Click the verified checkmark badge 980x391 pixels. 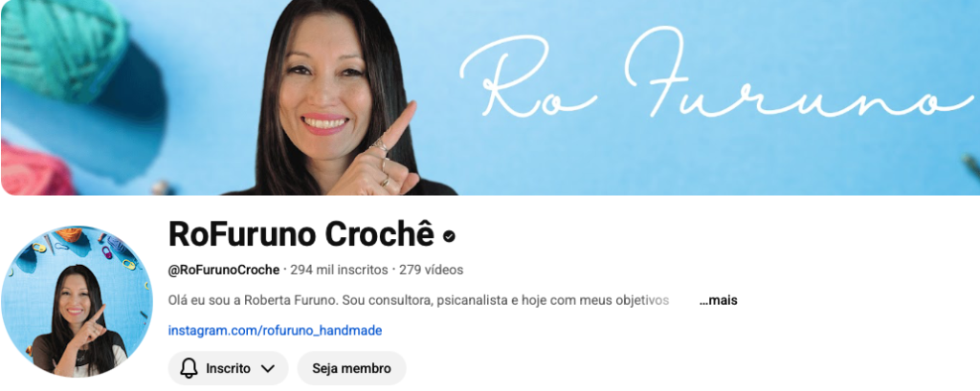click(x=449, y=237)
